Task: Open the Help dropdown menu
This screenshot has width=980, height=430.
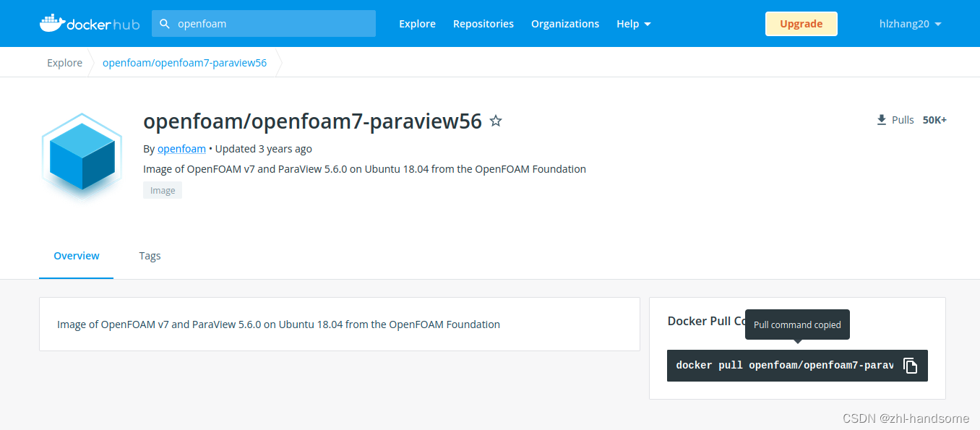Action: 633,23
